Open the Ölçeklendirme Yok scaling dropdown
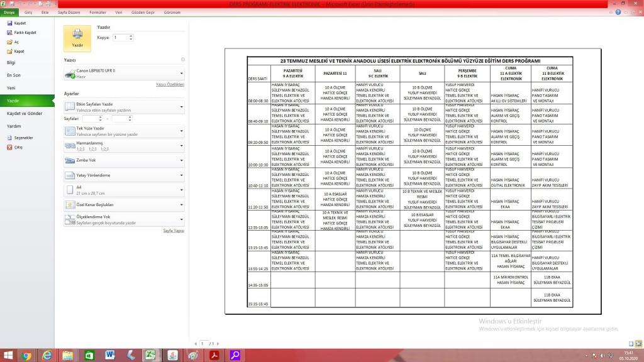The width and height of the screenshot is (644, 362). point(124,219)
